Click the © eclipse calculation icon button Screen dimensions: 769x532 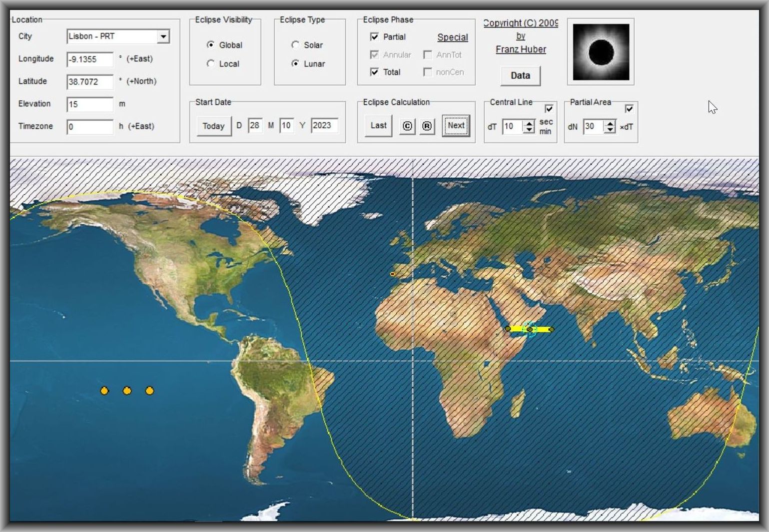point(407,126)
